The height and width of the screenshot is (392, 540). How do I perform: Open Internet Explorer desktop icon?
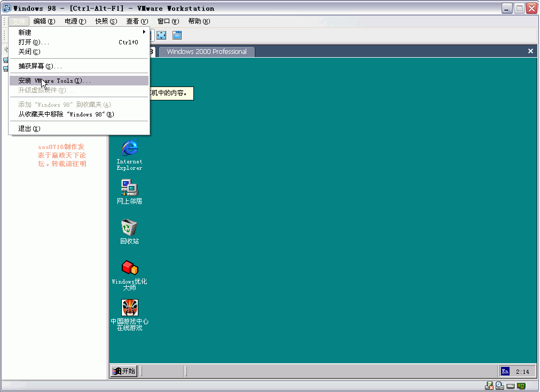129,155
